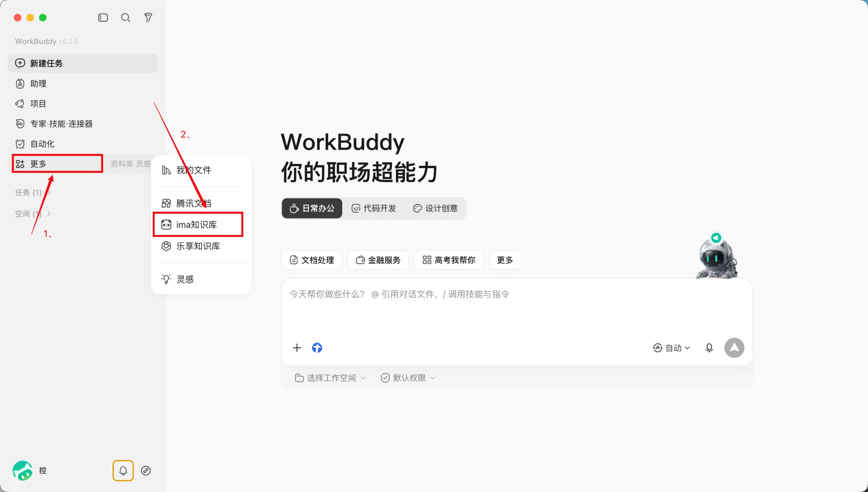Click the filter funnel icon

(148, 18)
